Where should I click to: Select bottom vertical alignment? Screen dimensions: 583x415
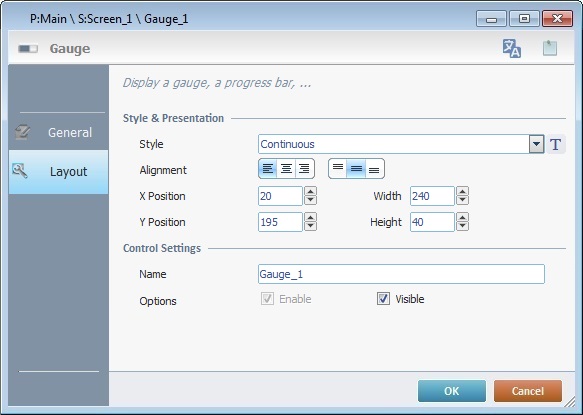click(x=374, y=169)
